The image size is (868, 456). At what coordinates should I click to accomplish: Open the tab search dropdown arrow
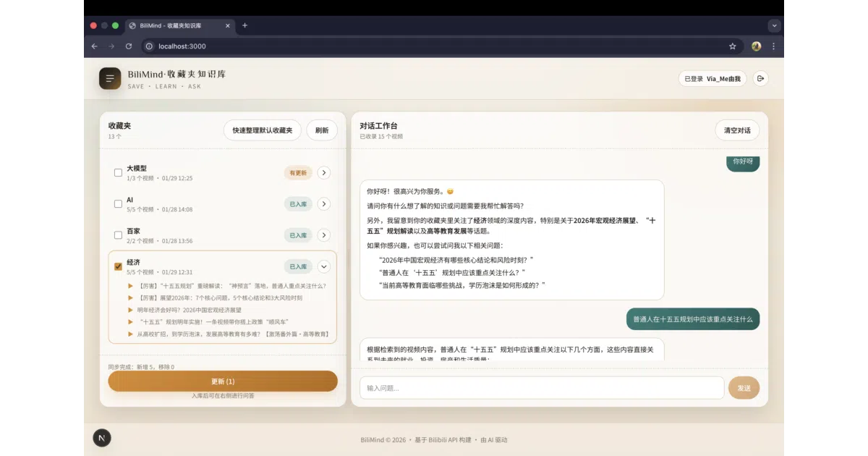775,25
